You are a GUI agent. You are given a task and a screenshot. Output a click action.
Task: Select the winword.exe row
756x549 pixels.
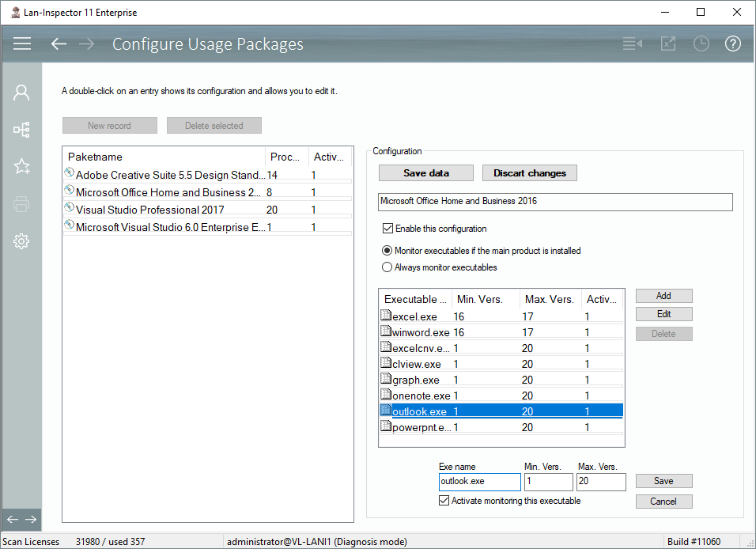[420, 333]
